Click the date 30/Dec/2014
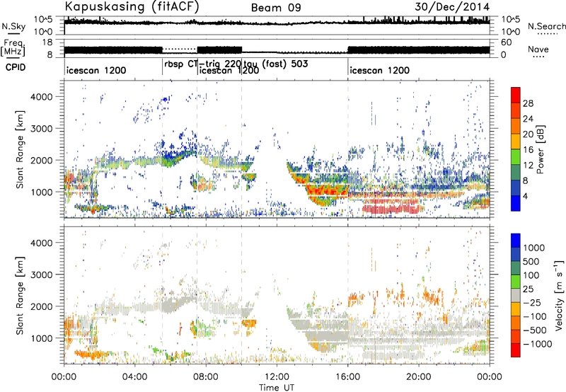This screenshot has width=566, height=392. point(452,6)
